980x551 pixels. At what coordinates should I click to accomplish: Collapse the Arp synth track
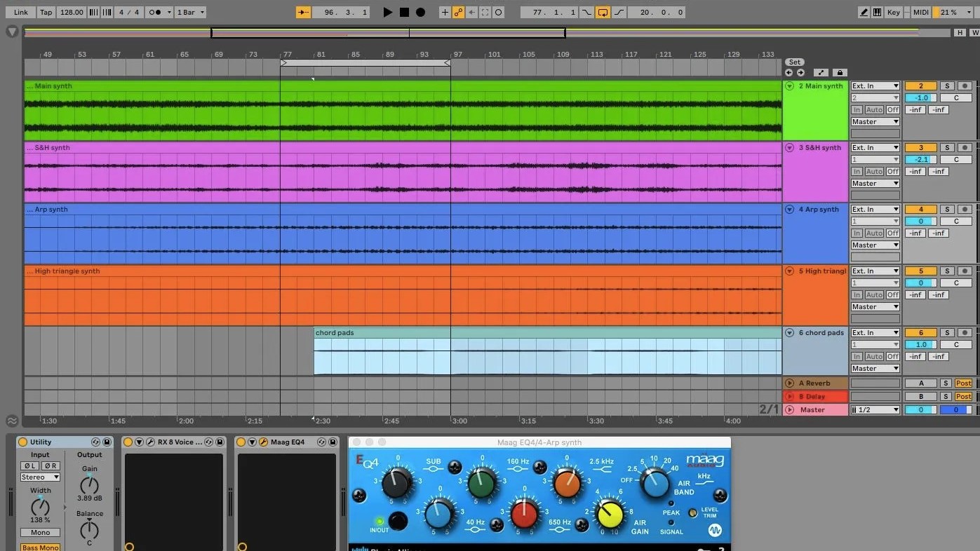click(x=789, y=210)
